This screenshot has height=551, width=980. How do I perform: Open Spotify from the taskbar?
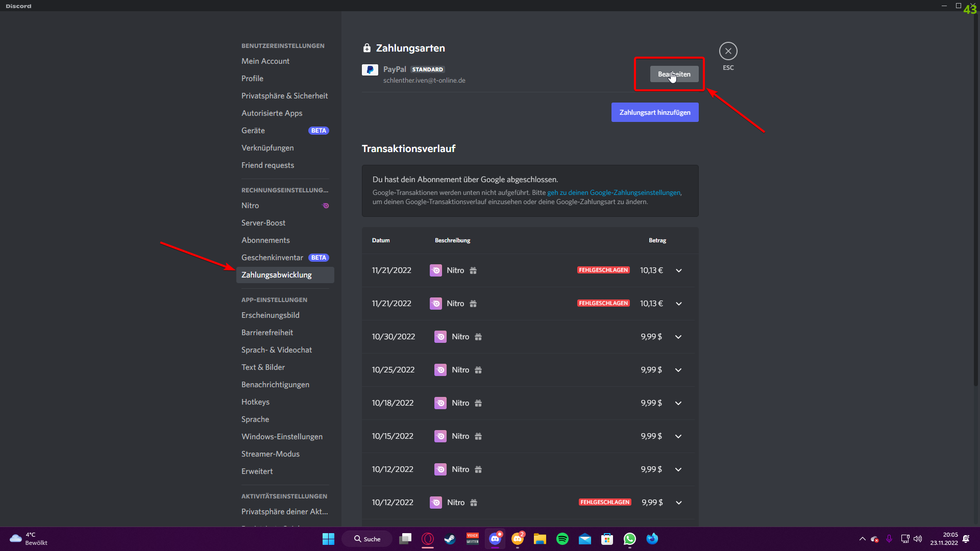click(562, 539)
